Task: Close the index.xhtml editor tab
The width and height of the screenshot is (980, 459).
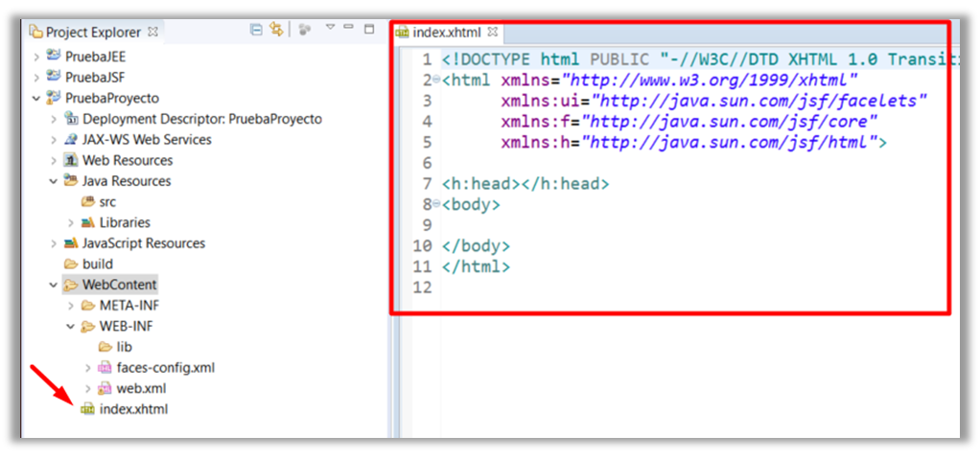Action: pos(493,34)
